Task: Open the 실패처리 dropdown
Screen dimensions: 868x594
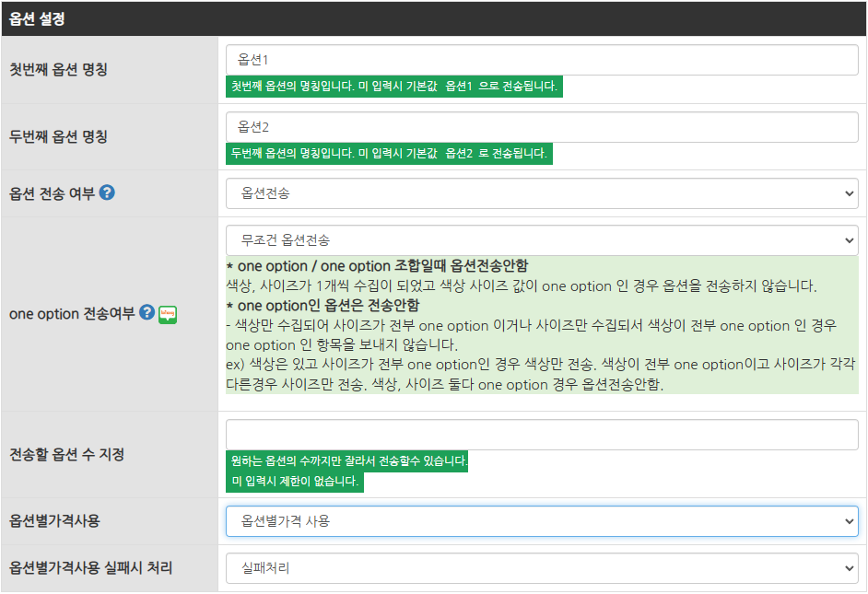Action: (541, 568)
